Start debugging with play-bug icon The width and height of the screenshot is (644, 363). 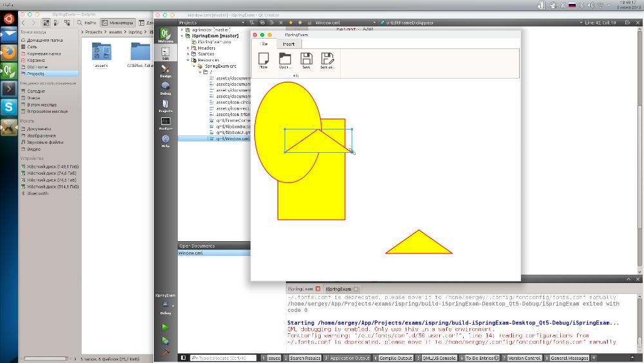[x=165, y=340]
